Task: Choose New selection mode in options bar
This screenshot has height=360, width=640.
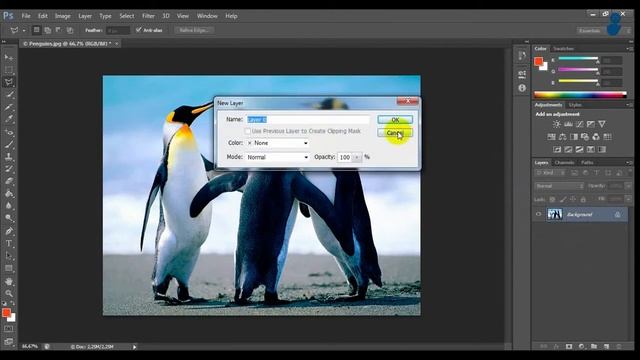Action: pos(36,30)
